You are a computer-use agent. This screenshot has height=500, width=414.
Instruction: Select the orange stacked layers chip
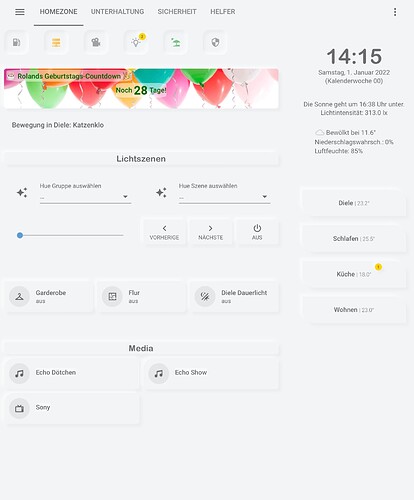(56, 42)
